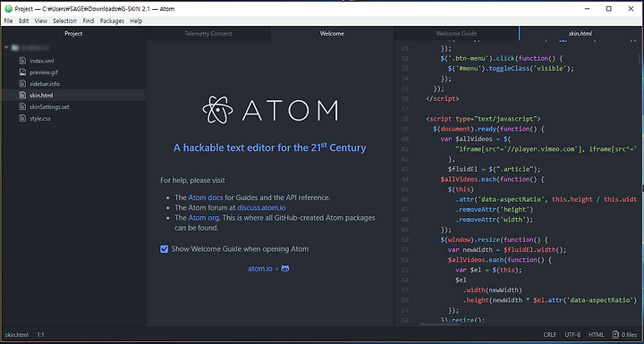Click the skinSettings.set file icon
This screenshot has height=344, width=644.
[22, 106]
